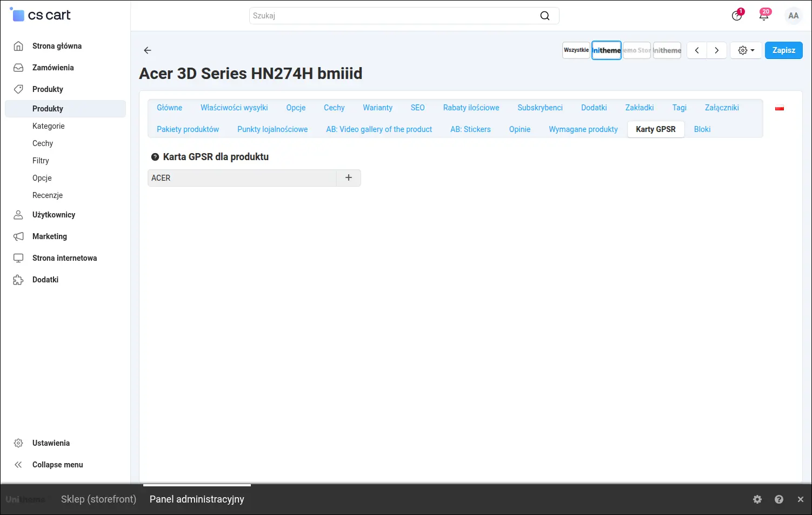Open the Rabaty ilościowe tab
Viewport: 812px width, 515px height.
[471, 108]
